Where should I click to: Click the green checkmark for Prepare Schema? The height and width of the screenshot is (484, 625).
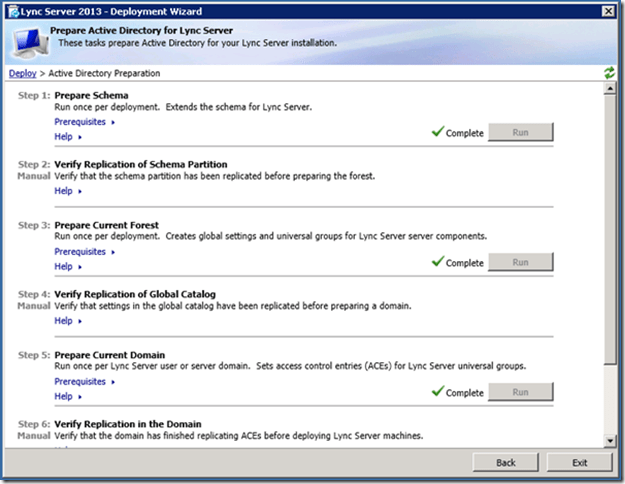point(436,133)
